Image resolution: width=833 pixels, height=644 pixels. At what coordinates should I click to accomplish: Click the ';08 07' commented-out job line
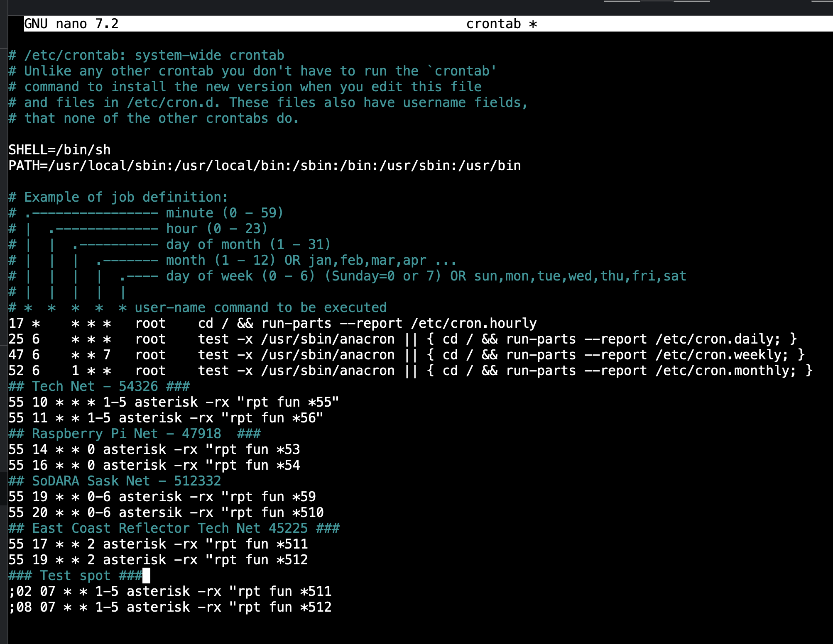tap(170, 607)
